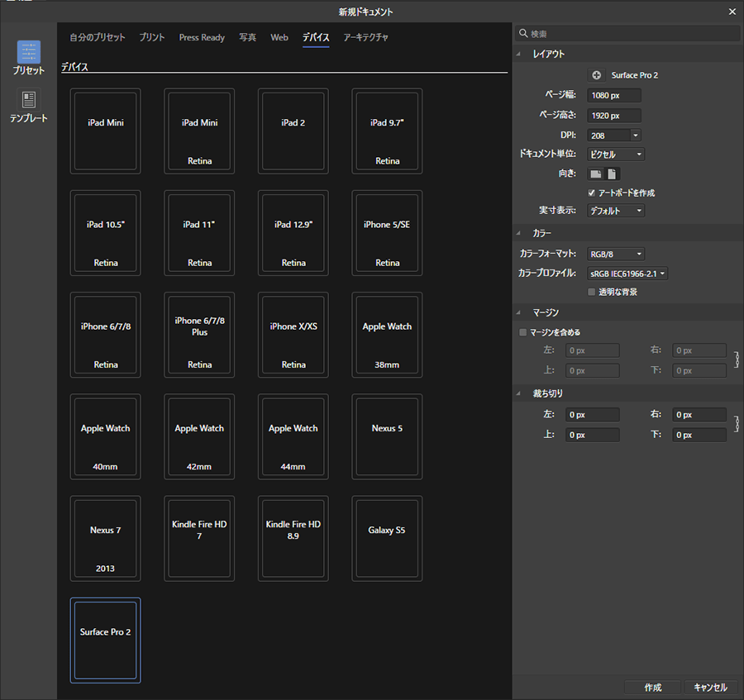The width and height of the screenshot is (744, 700).
Task: Open the アーキテクチャ tab
Action: pyautogui.click(x=365, y=37)
